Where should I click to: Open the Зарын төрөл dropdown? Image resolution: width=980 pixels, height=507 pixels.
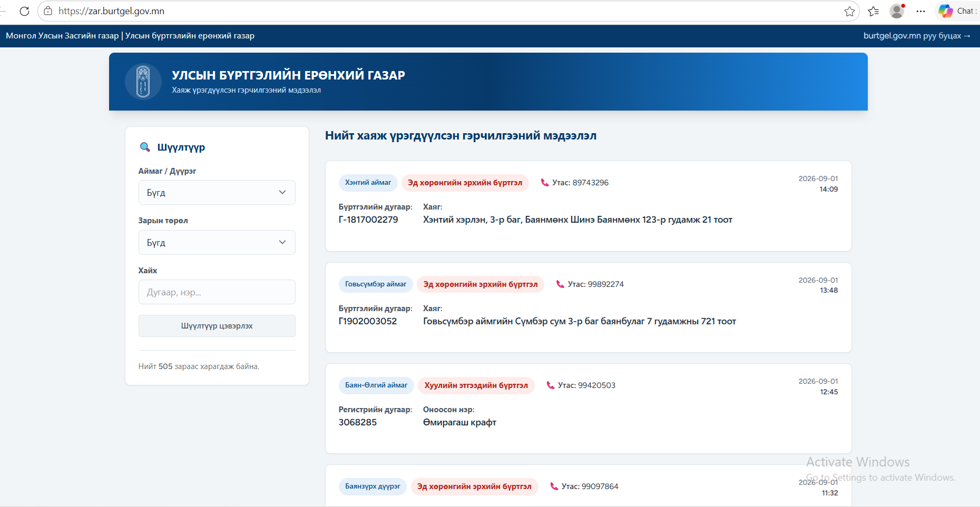click(217, 243)
